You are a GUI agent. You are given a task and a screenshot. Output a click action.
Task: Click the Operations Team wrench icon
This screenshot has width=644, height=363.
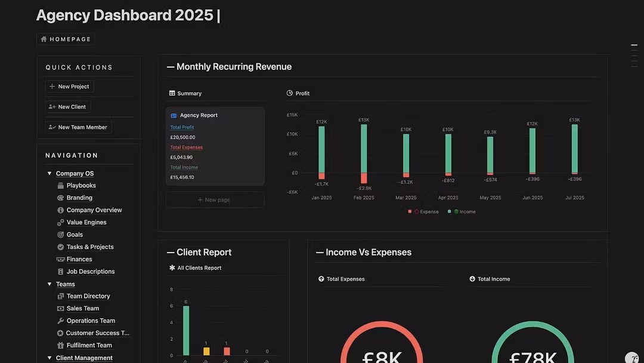pyautogui.click(x=60, y=321)
